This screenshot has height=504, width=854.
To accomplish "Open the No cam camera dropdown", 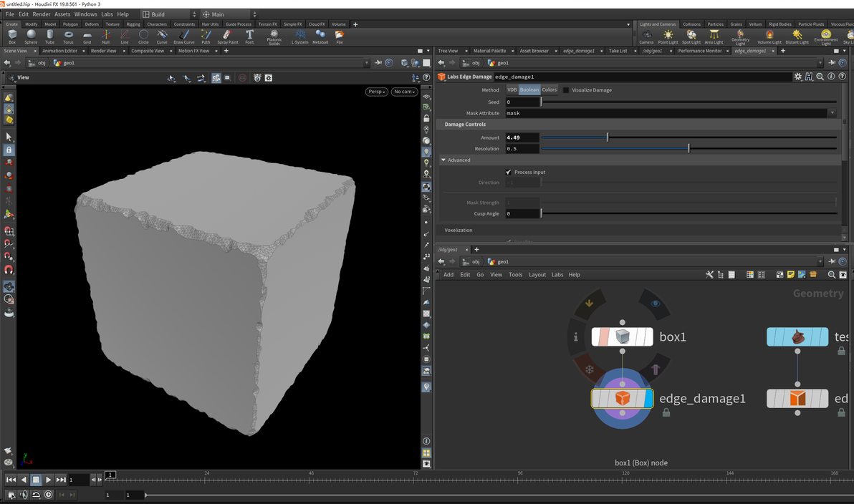I will pyautogui.click(x=404, y=92).
